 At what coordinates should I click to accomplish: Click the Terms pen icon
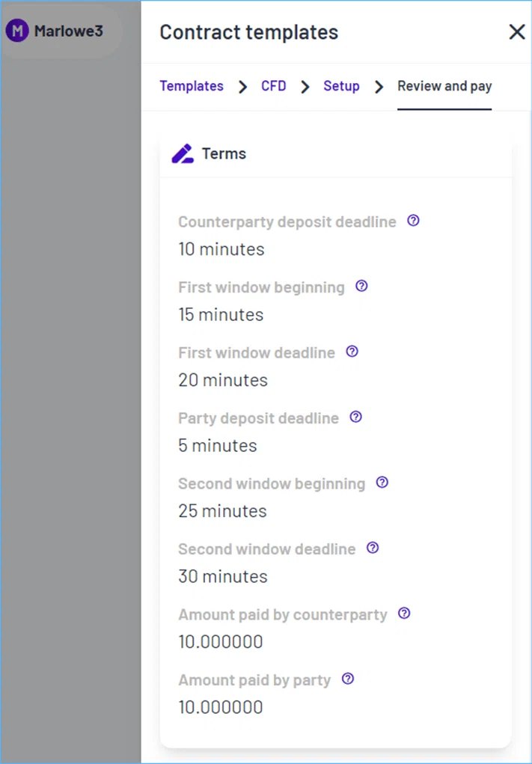coord(183,154)
